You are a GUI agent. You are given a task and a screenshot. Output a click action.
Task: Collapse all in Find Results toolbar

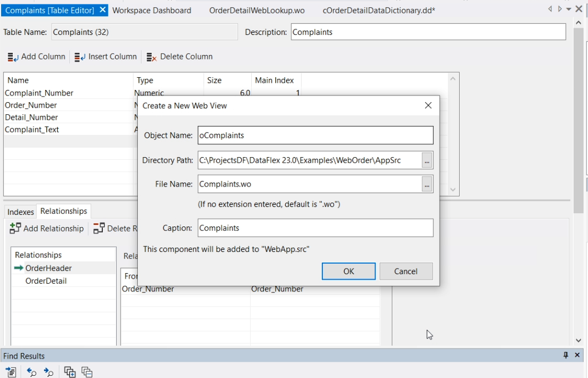click(x=87, y=372)
